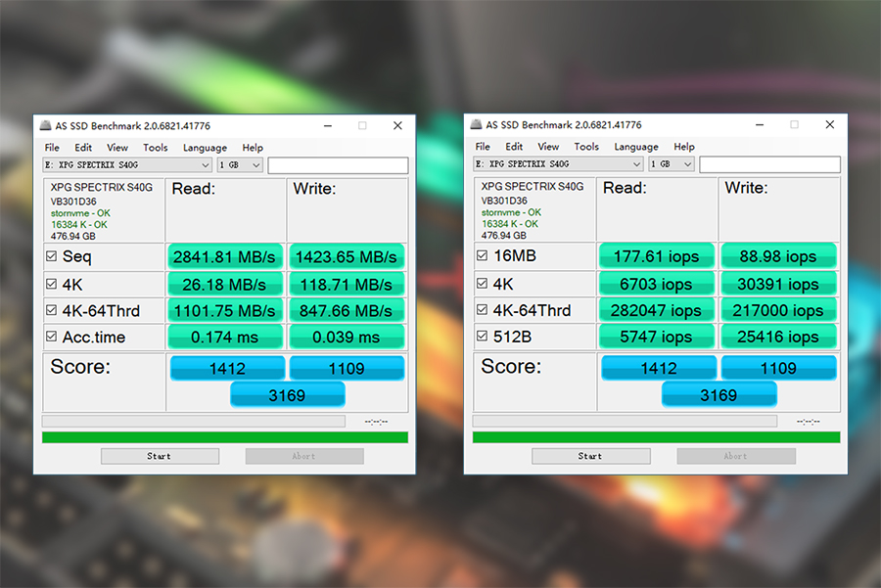Open the View menu in right window

[548, 147]
